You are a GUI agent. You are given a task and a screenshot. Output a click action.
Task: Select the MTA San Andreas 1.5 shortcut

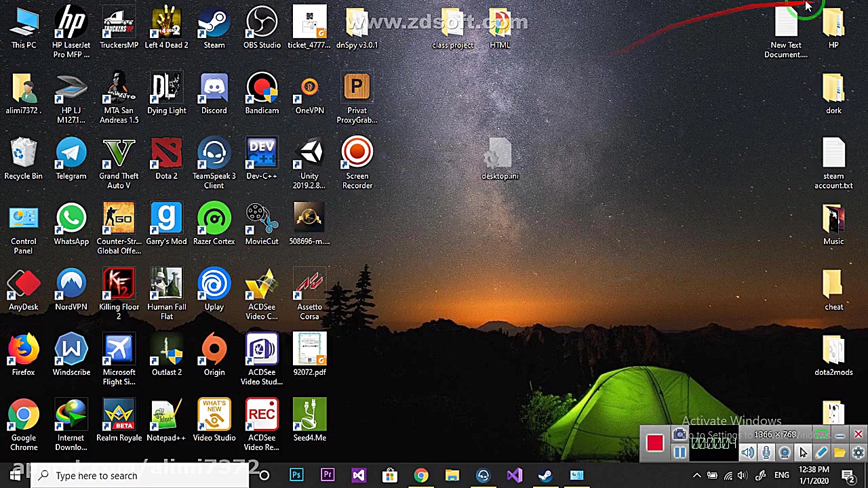tap(119, 98)
